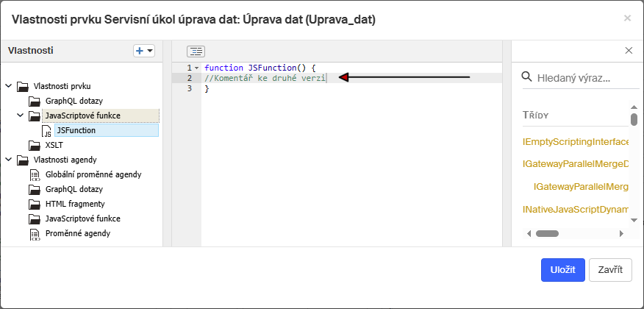Click the Zavřít button

(610, 270)
